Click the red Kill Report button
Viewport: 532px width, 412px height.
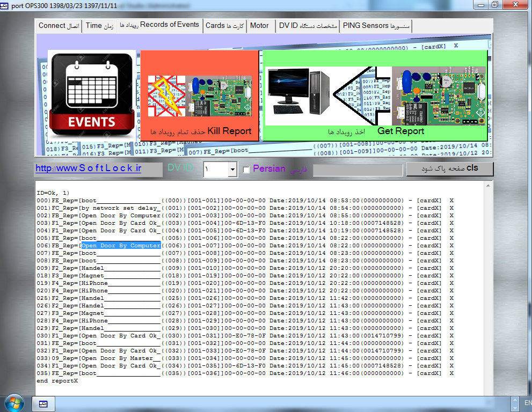coord(199,95)
